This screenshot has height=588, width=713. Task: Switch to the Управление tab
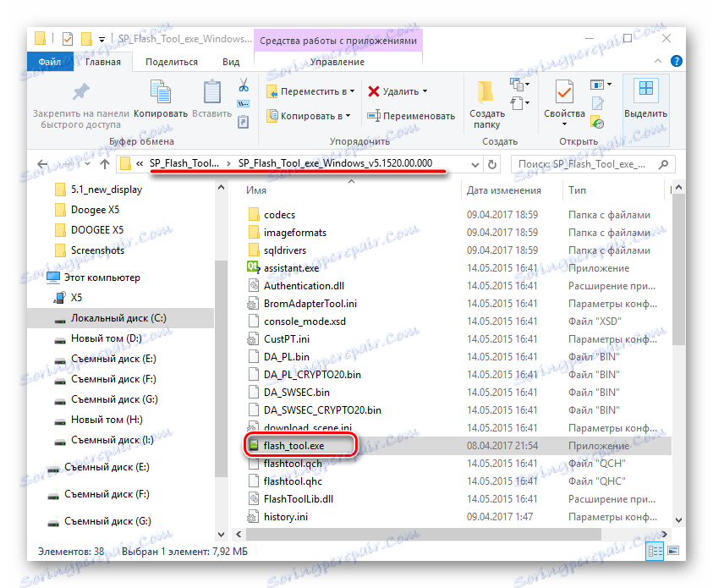pos(337,62)
